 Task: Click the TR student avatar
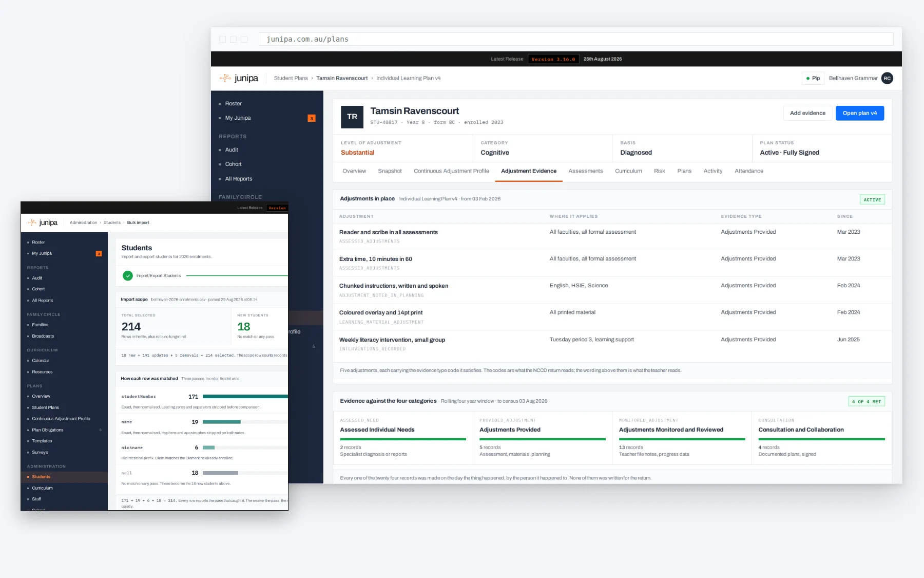[x=352, y=117]
